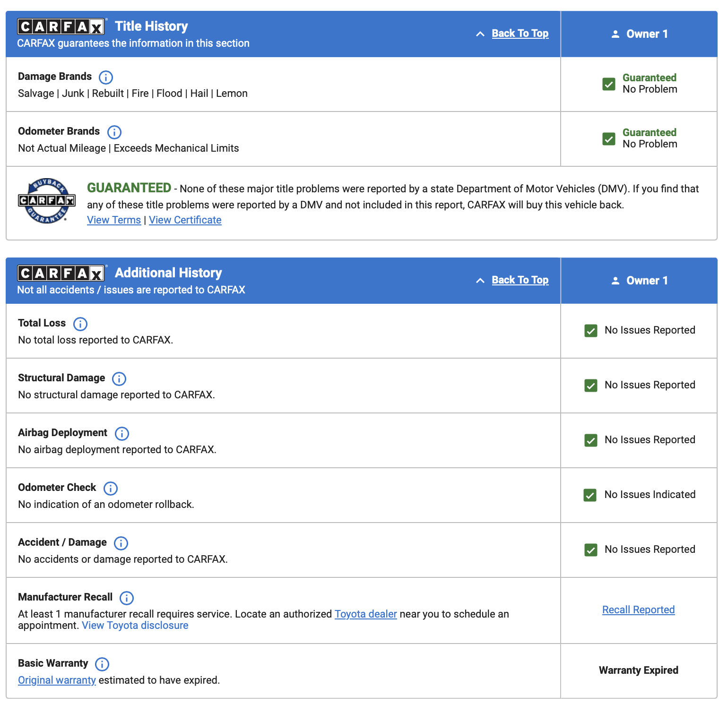This screenshot has height=704, width=728.
Task: Click the Owner 1 label in Title History
Action: 647,34
